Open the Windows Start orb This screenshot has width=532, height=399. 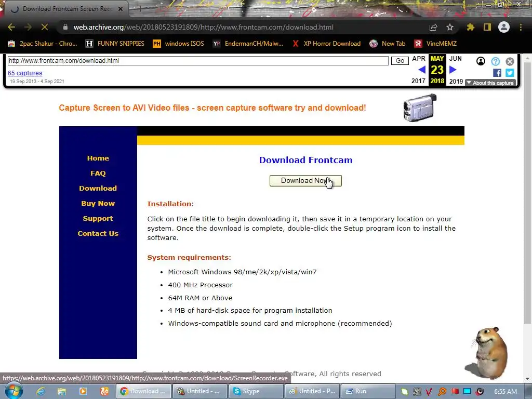click(x=14, y=391)
